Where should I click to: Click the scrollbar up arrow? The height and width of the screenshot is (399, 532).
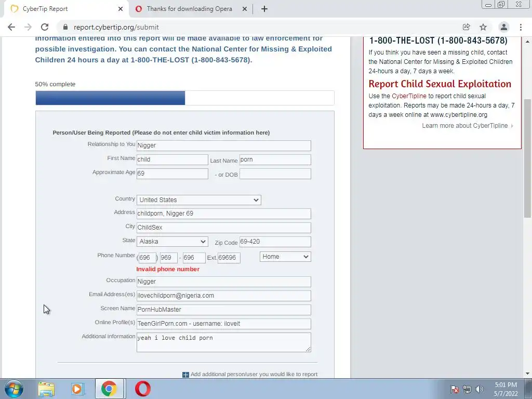(x=527, y=42)
